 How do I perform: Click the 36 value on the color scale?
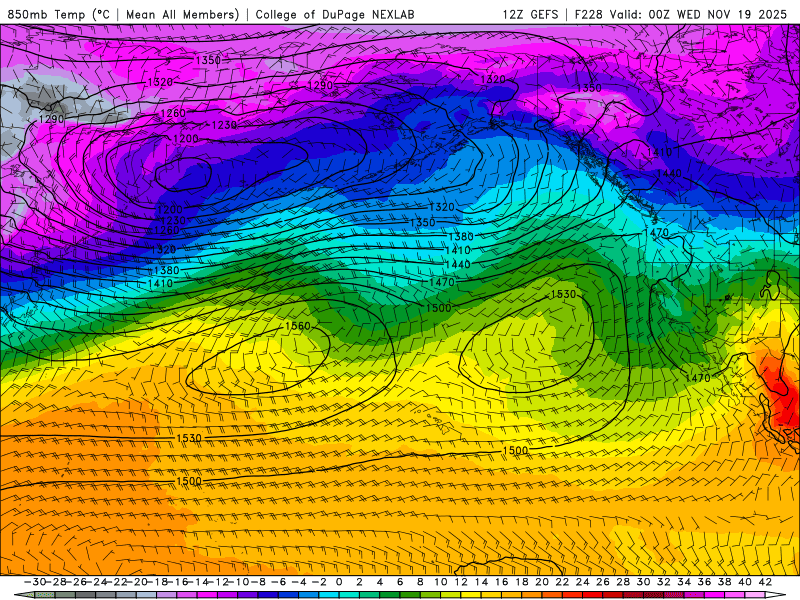click(704, 582)
